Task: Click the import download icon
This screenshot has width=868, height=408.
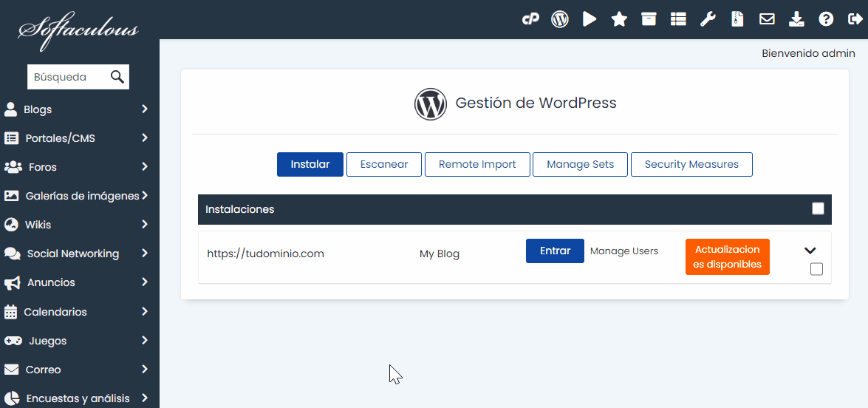Action: coord(796,19)
